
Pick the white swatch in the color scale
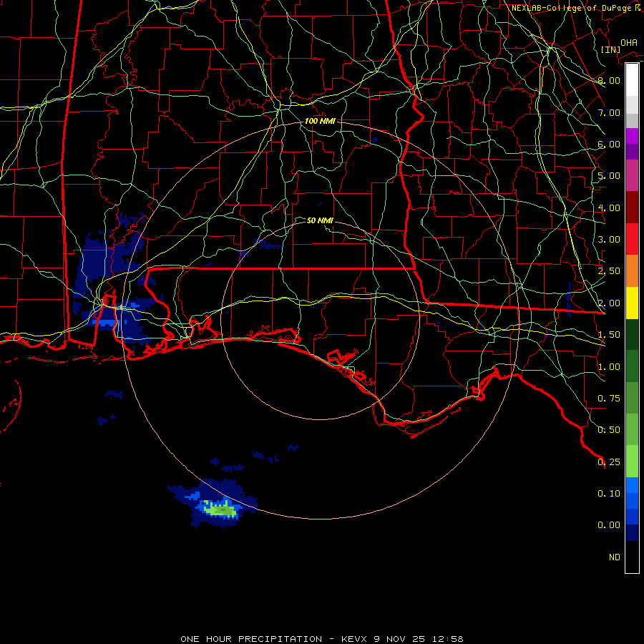(632, 79)
